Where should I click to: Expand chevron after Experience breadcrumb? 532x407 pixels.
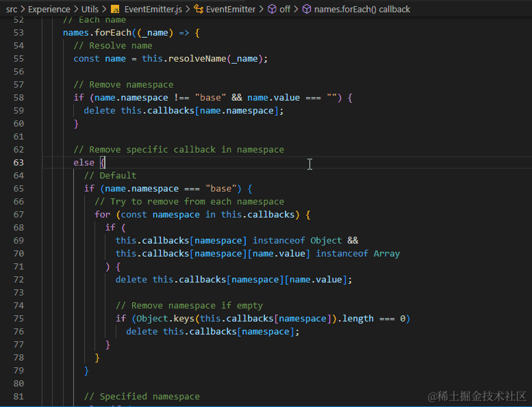pos(76,9)
